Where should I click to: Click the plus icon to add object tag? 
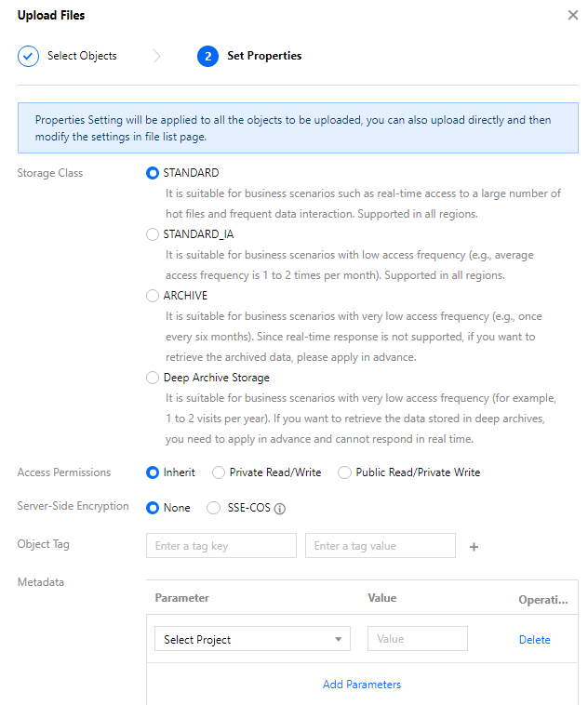[x=474, y=547]
